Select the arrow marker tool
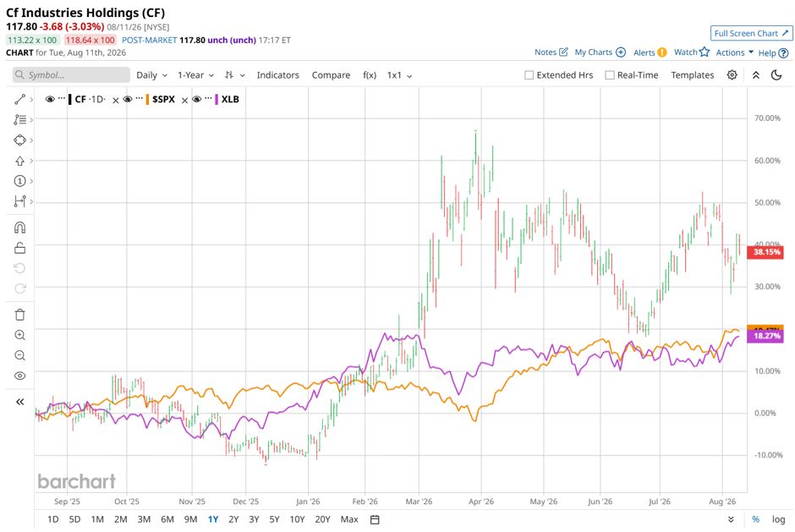The image size is (795, 532). pyautogui.click(x=19, y=161)
